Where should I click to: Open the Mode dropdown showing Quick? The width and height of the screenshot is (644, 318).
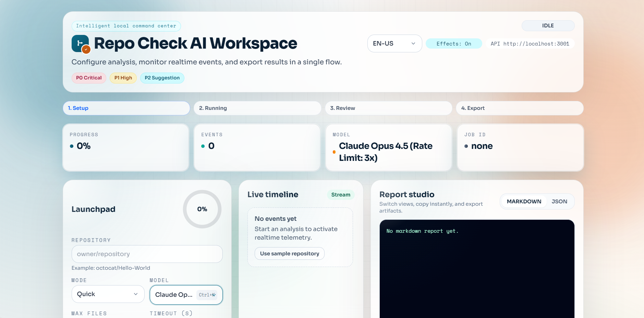[108, 294]
